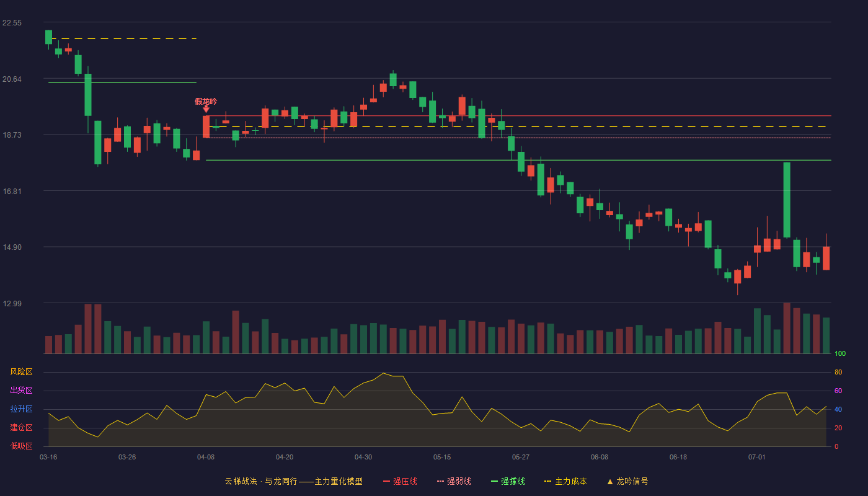Toggle the 强压线 legend entry
The image size is (868, 496).
[x=400, y=481]
